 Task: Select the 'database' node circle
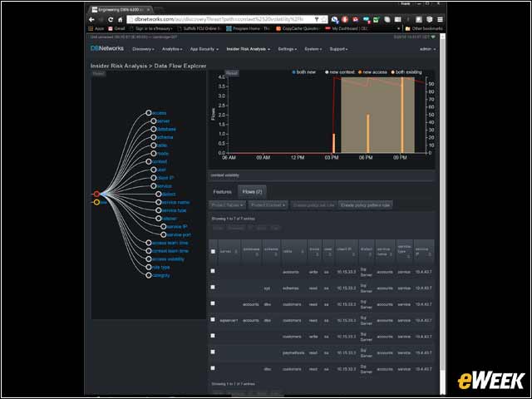[x=153, y=129]
